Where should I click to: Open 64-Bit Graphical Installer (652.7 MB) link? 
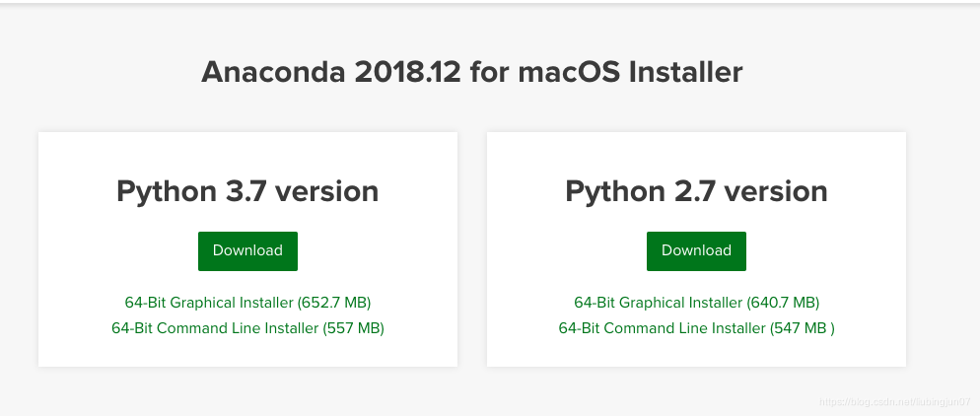click(x=247, y=303)
